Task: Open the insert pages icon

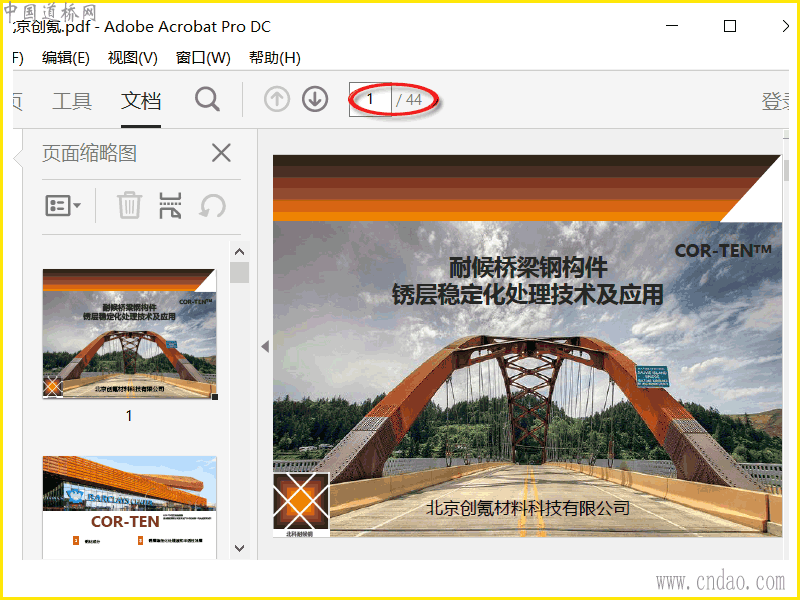Action: click(x=170, y=205)
